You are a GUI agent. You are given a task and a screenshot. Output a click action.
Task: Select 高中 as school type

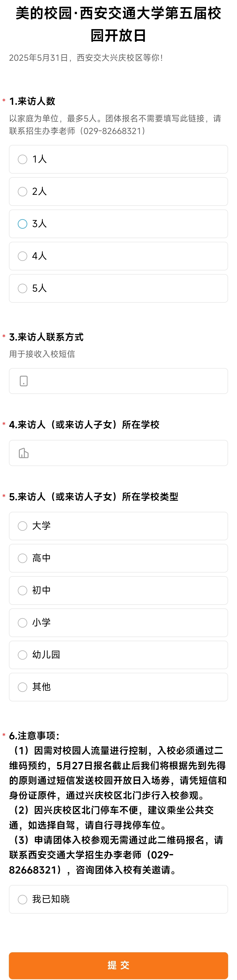pos(118,558)
